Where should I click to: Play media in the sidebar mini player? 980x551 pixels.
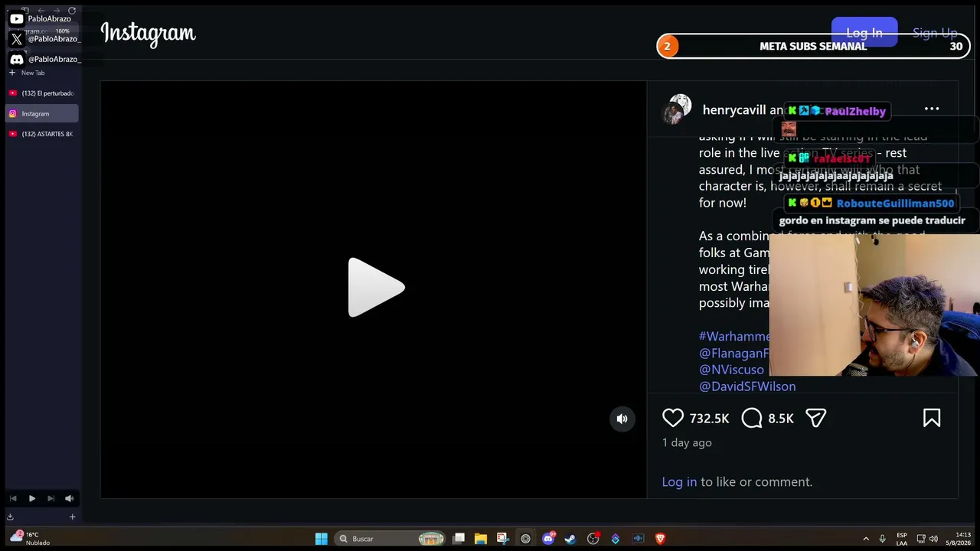click(32, 498)
